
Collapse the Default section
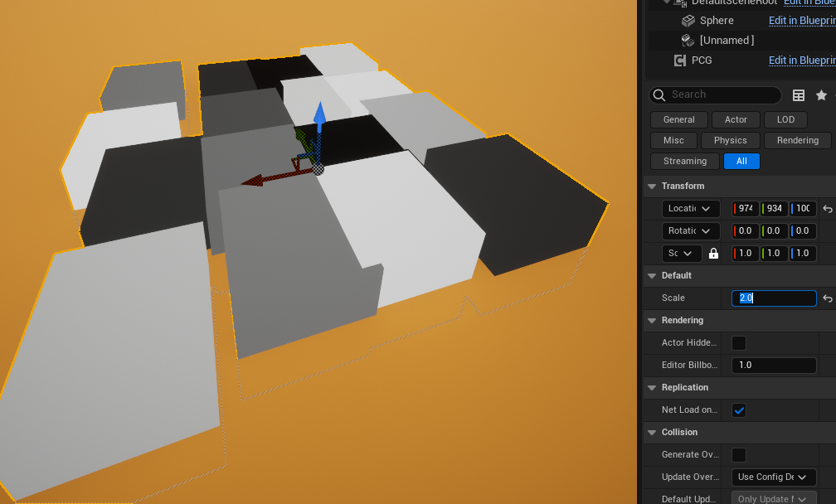(x=652, y=276)
